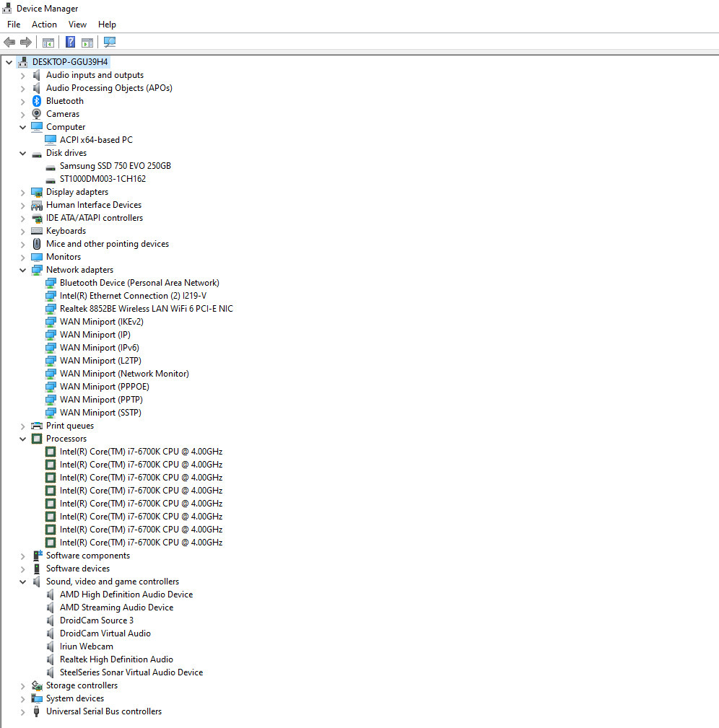Select Iriun Webcam audio device
Screen dimensions: 719x728
pos(87,646)
